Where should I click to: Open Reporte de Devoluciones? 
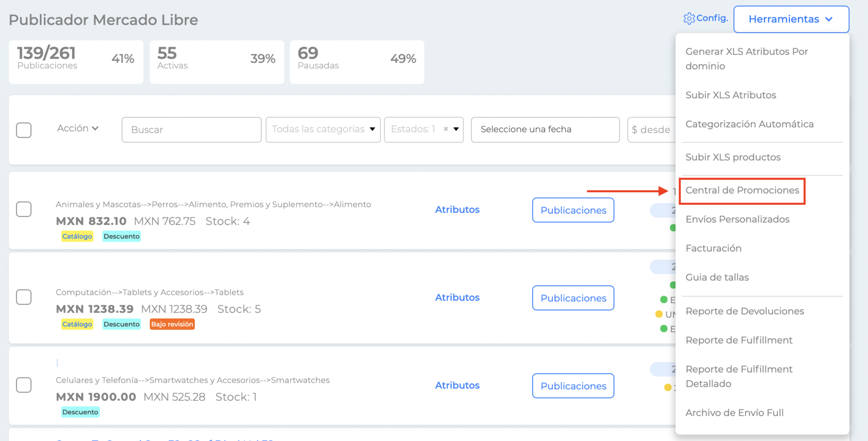(x=745, y=311)
